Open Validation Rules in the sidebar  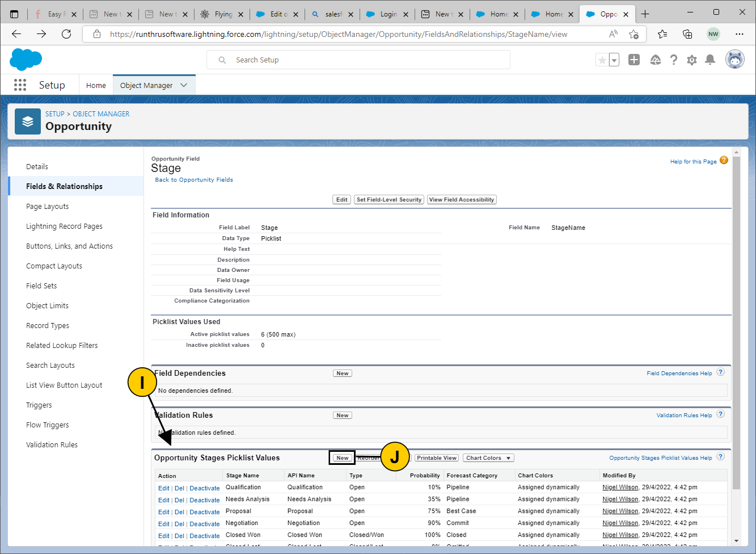[52, 445]
